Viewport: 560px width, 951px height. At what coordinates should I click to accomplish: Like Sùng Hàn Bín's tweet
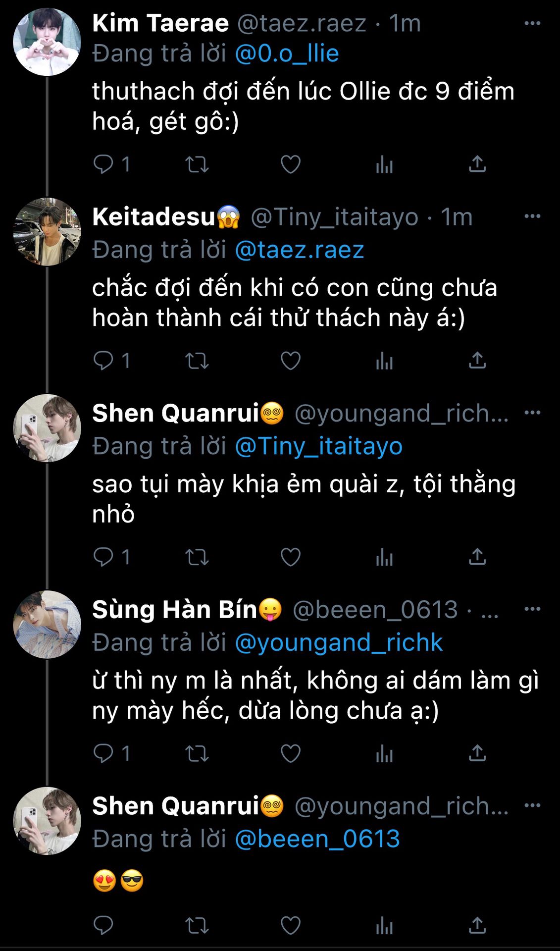290,753
